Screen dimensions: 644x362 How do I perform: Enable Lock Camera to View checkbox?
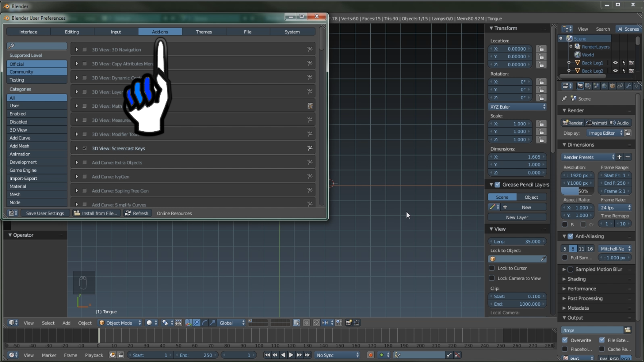[492, 278]
